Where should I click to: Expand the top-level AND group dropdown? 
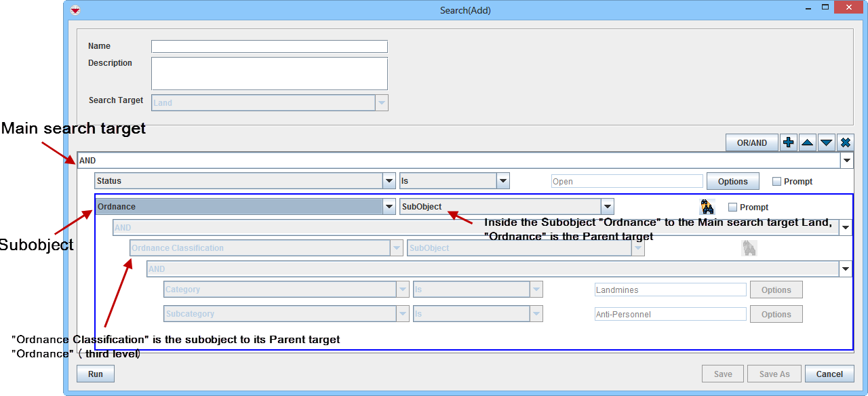pos(846,161)
